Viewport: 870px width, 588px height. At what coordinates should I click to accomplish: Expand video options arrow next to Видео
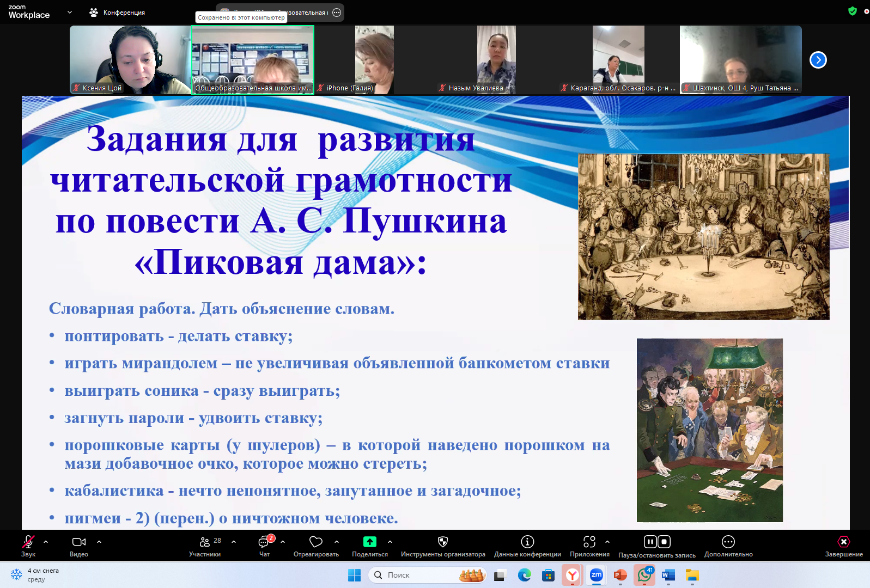[99, 542]
